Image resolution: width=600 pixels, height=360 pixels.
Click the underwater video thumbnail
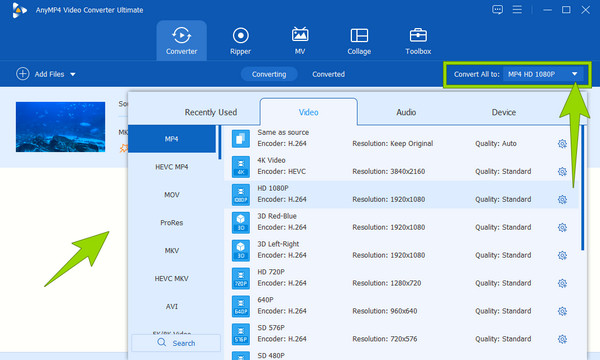click(x=60, y=127)
